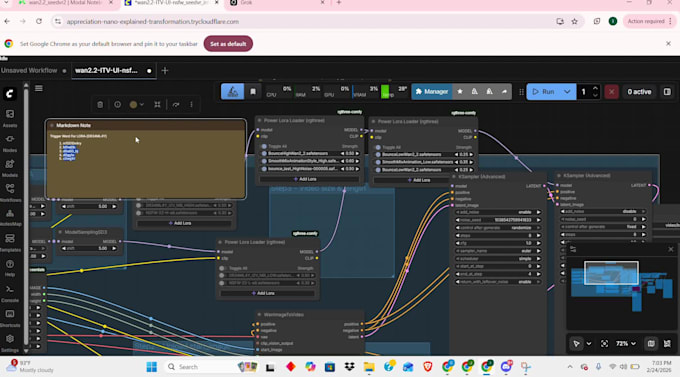
Task: Open more options on the selection toolbox
Action: (191, 105)
